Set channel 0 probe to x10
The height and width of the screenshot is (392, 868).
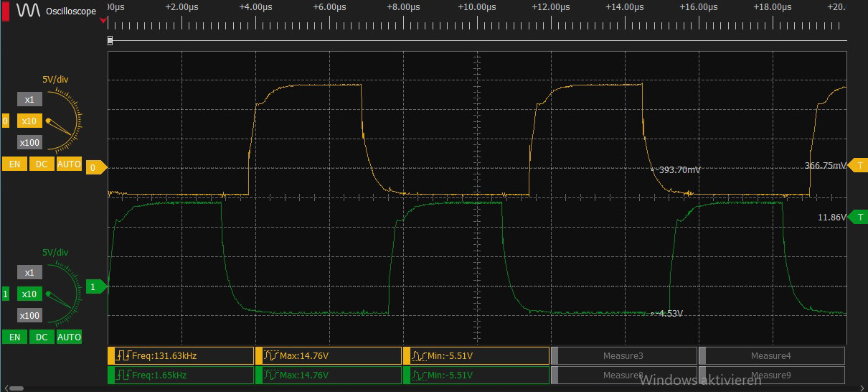(x=29, y=121)
